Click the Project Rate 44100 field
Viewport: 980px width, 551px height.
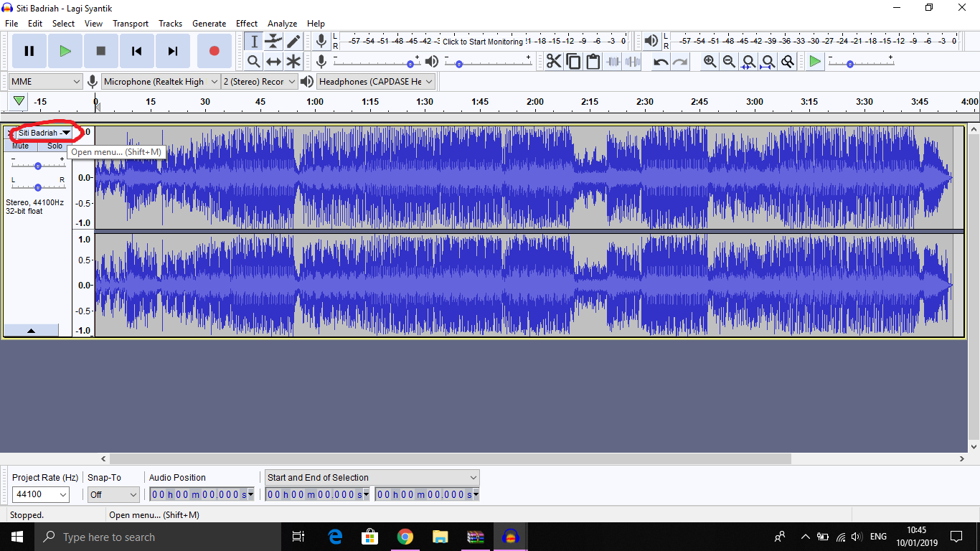pos(40,494)
